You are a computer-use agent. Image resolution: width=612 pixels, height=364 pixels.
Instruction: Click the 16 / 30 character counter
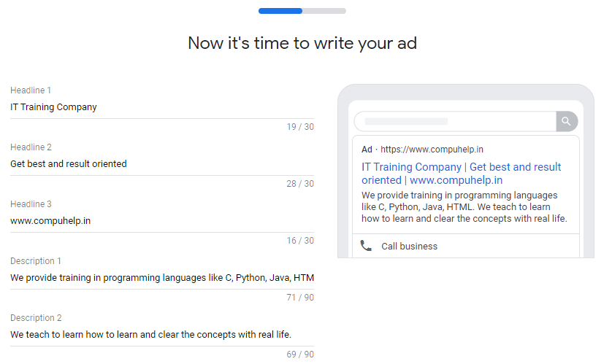point(300,241)
